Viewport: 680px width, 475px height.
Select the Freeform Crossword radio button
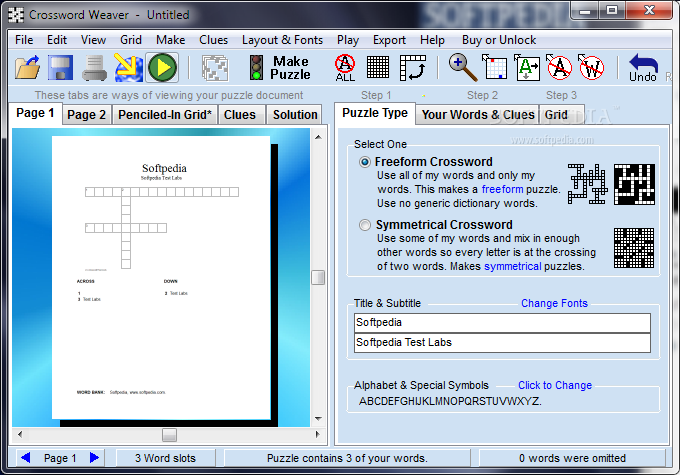[x=365, y=162]
